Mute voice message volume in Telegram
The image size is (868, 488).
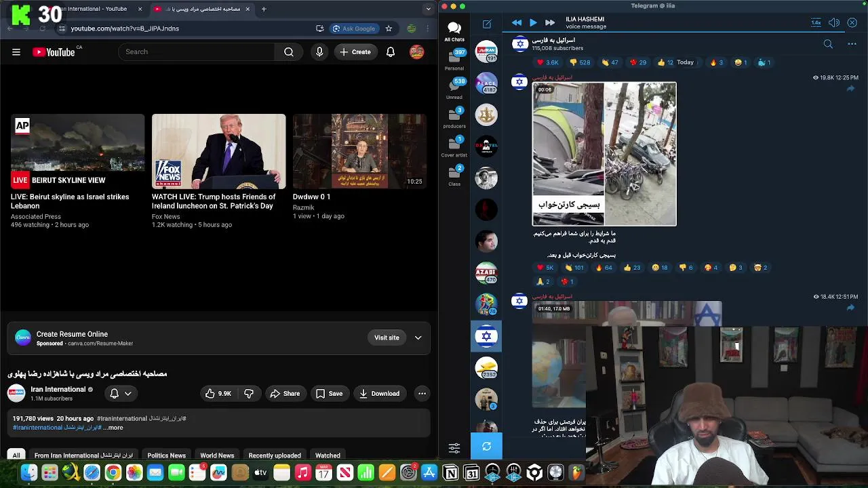(x=834, y=23)
